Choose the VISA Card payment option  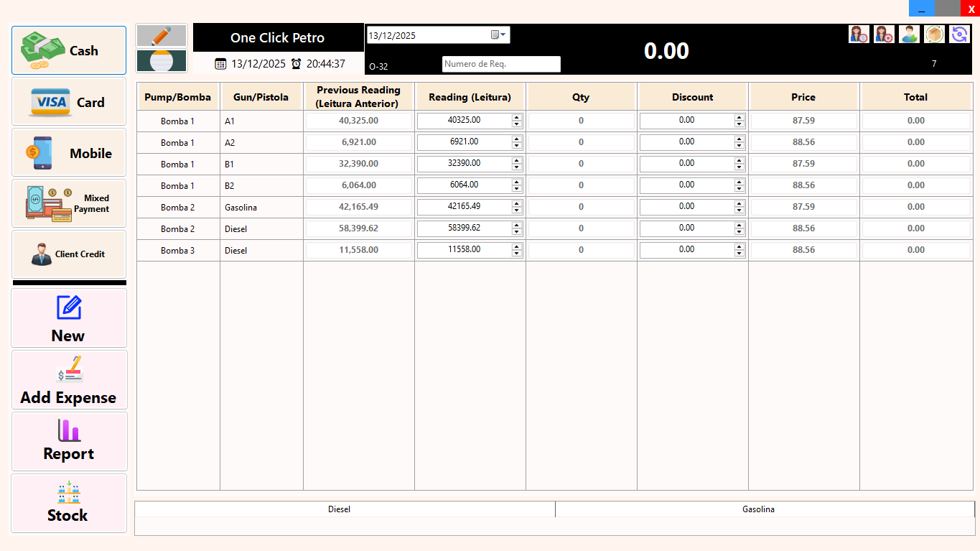pyautogui.click(x=69, y=102)
